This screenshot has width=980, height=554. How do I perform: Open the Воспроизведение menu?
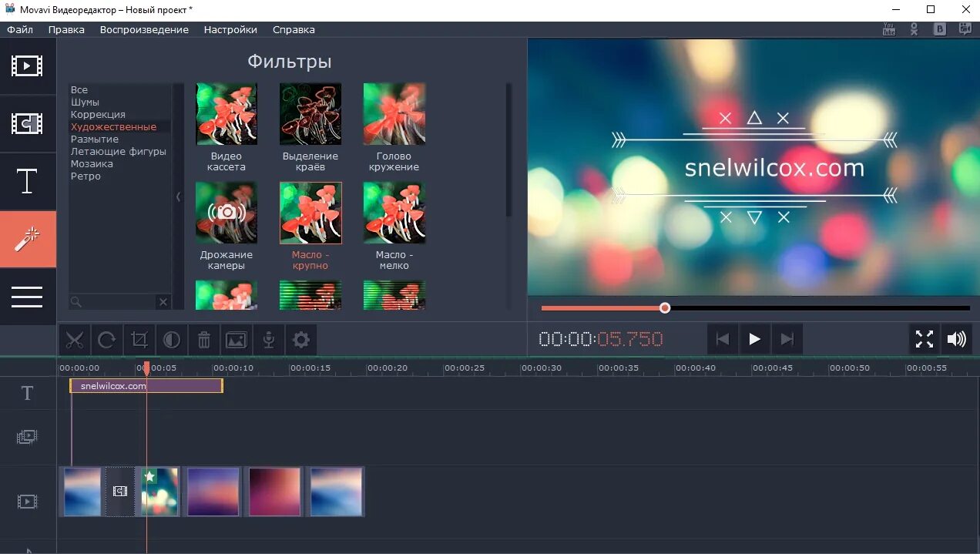coord(144,29)
